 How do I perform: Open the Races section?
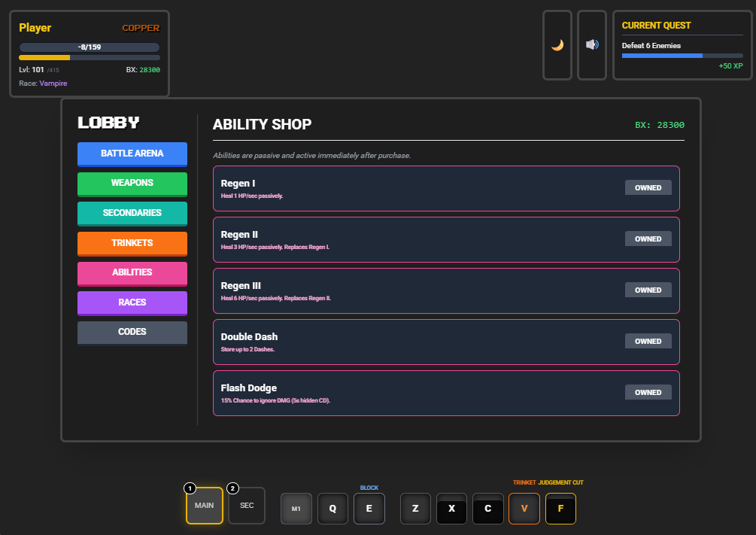tap(132, 303)
